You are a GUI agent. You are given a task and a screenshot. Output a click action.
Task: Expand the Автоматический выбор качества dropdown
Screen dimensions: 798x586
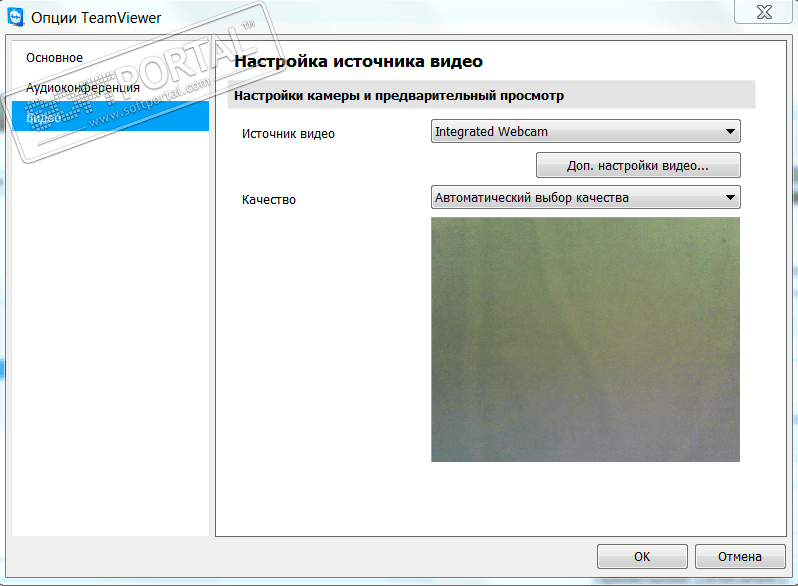585,197
